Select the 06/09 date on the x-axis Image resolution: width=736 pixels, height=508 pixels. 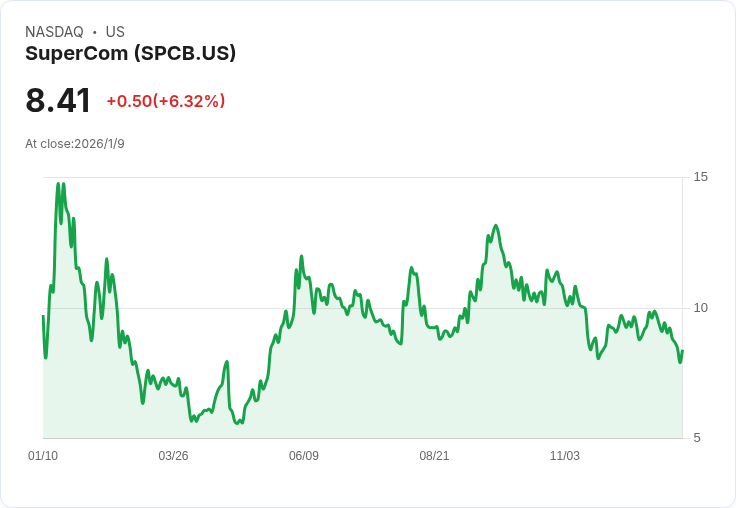click(304, 455)
